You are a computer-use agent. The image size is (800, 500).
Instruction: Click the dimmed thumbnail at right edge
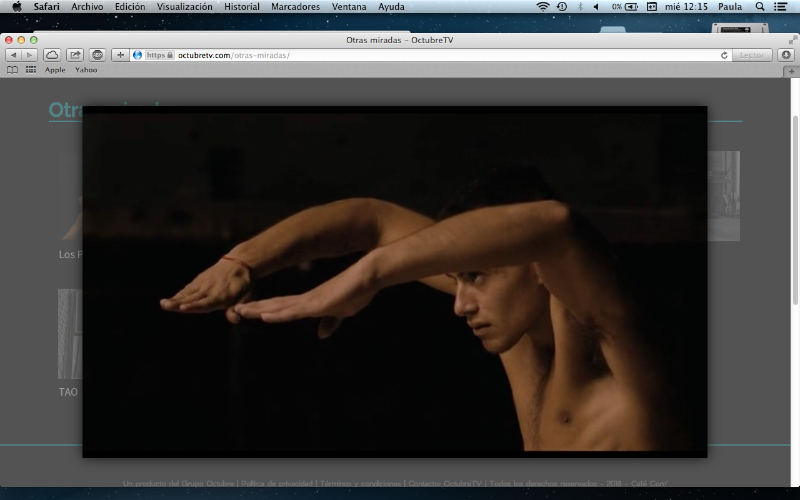click(723, 196)
